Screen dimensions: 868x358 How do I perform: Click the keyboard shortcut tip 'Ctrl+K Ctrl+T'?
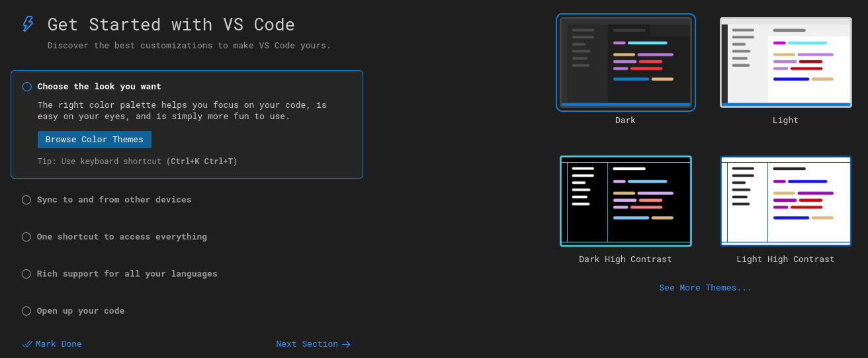coord(201,161)
